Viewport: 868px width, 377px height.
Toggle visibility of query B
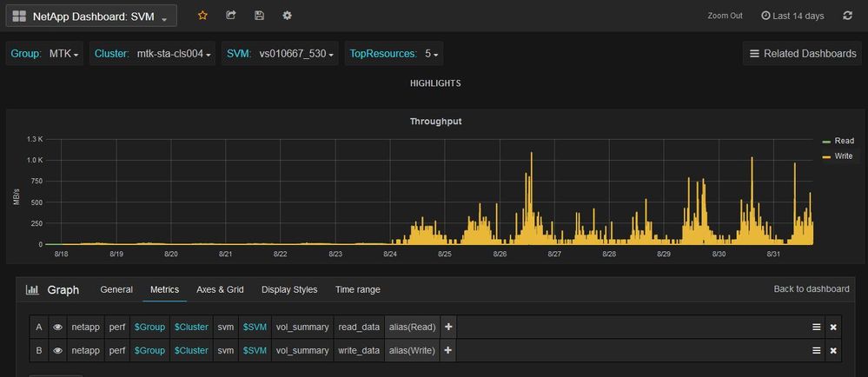(x=58, y=351)
